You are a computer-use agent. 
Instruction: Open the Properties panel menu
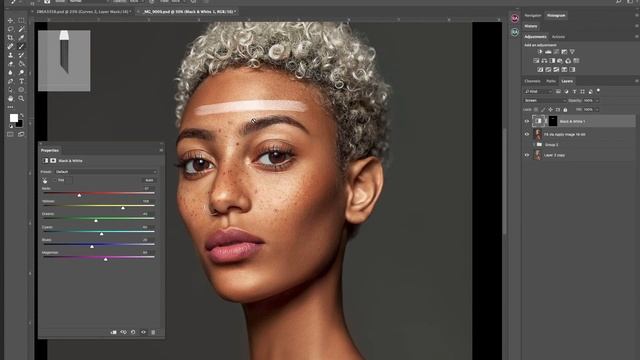click(161, 151)
